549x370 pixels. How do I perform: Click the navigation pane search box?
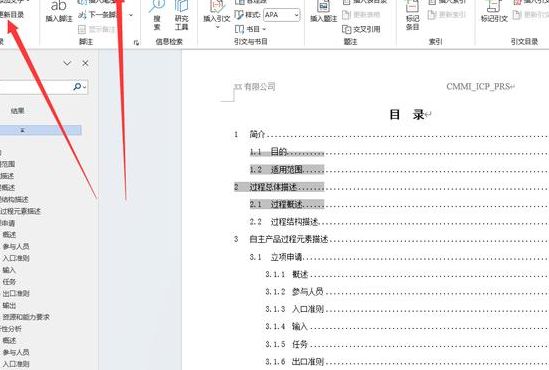35,87
